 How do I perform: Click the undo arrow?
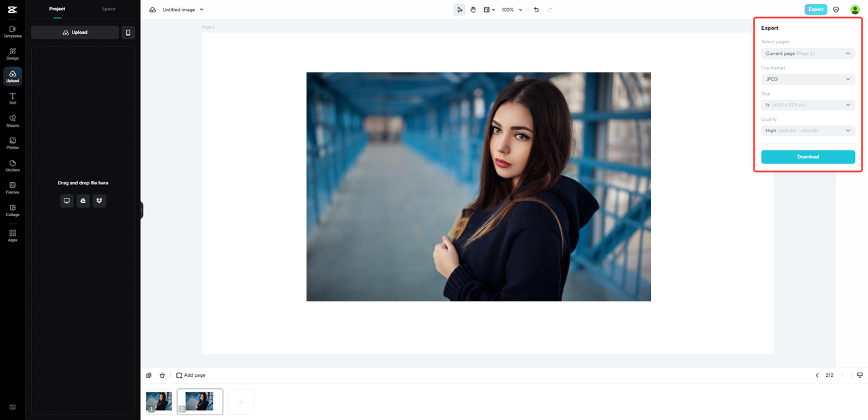(536, 9)
